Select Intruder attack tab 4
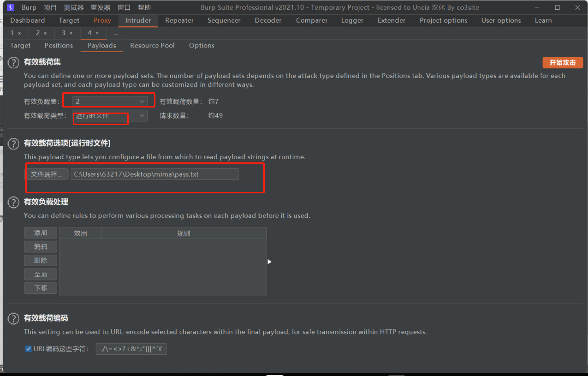This screenshot has height=376, width=588. pyautogui.click(x=89, y=33)
